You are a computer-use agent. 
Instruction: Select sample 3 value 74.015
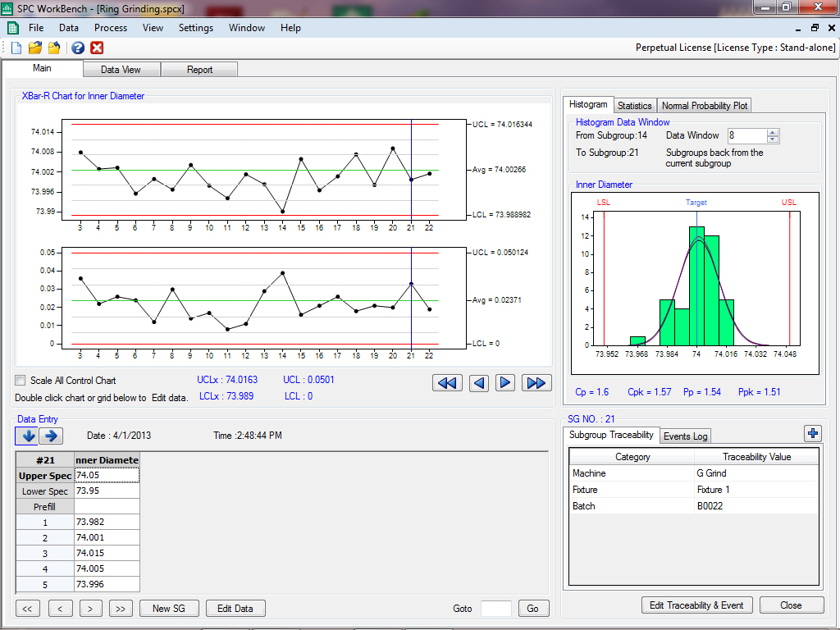(x=107, y=553)
